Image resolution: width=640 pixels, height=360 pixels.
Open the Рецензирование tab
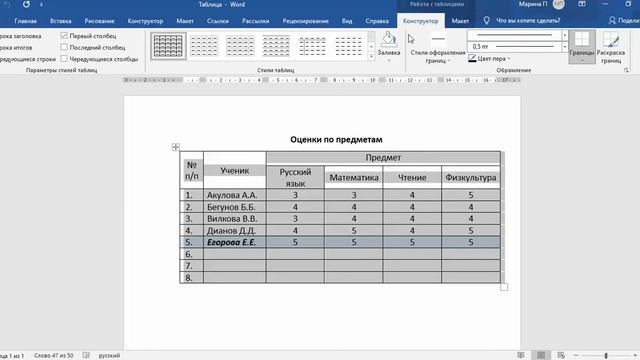[x=305, y=21]
